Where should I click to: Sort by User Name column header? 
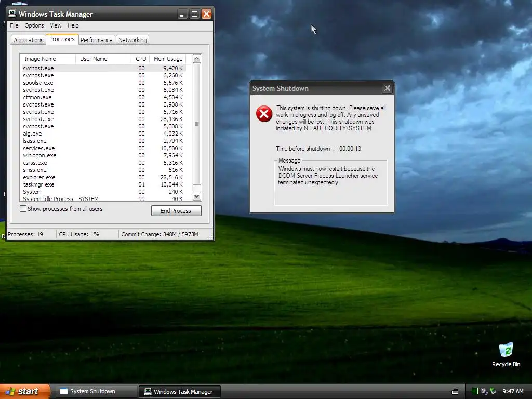pos(103,59)
